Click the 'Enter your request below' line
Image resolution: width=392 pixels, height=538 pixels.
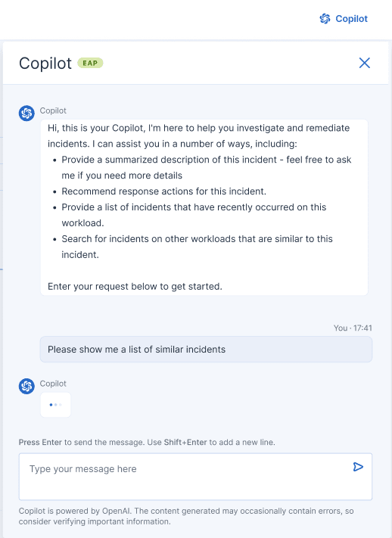tap(135, 286)
